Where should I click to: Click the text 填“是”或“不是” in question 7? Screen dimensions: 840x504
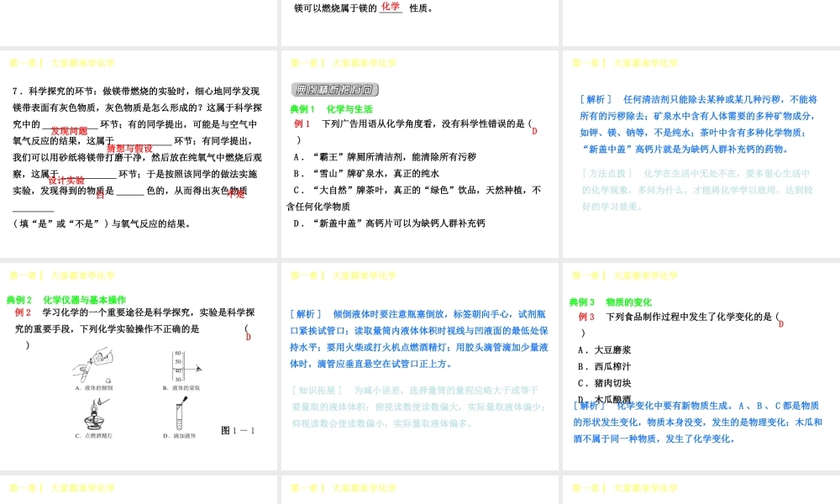pyautogui.click(x=61, y=224)
